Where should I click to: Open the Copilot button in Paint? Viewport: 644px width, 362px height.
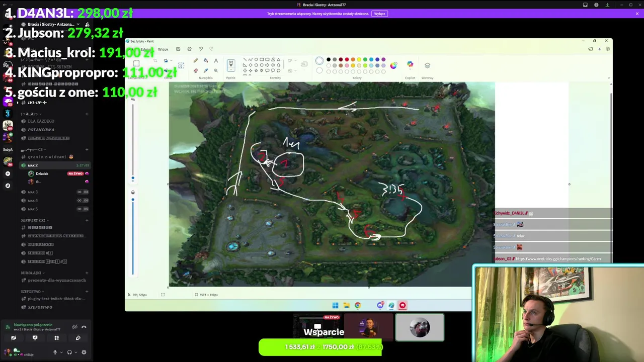(410, 65)
